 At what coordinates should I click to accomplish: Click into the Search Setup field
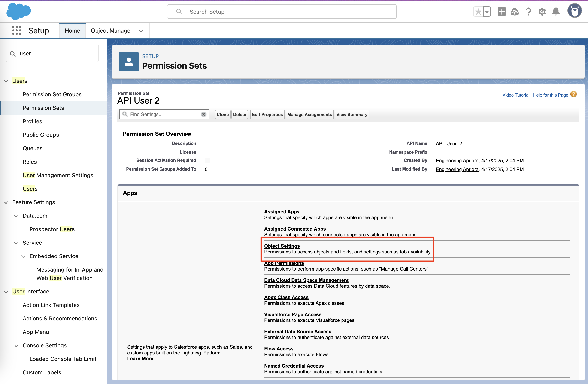coord(282,12)
